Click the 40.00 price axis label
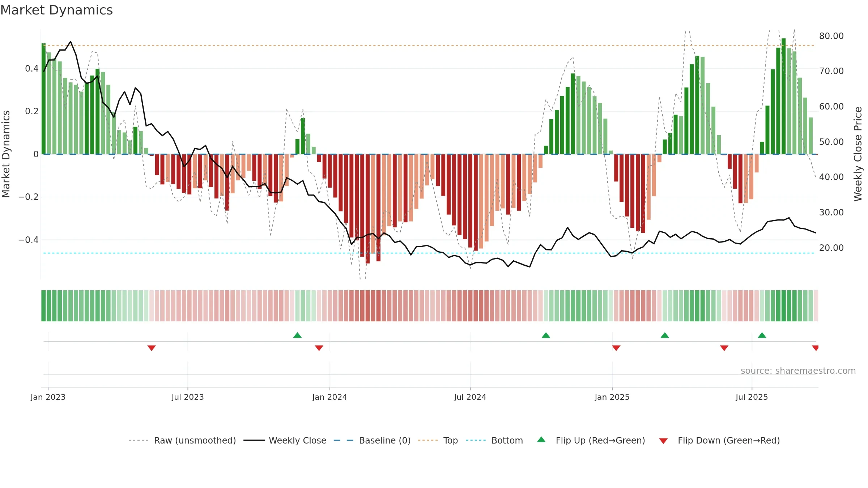The width and height of the screenshot is (868, 488). 831,177
